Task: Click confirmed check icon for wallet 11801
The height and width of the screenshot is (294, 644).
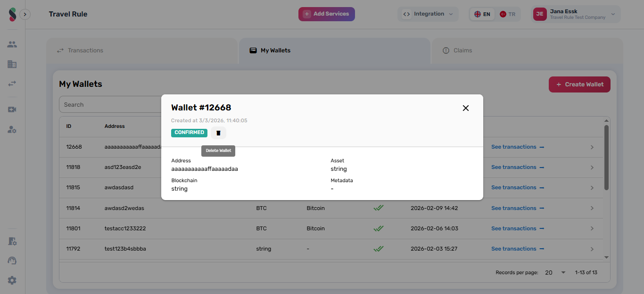Action: point(378,228)
